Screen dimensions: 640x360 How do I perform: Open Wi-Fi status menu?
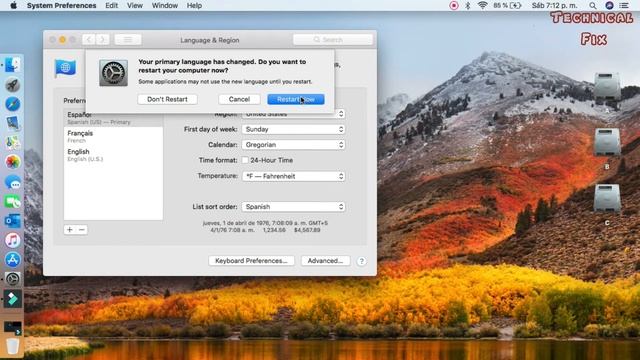[482, 6]
